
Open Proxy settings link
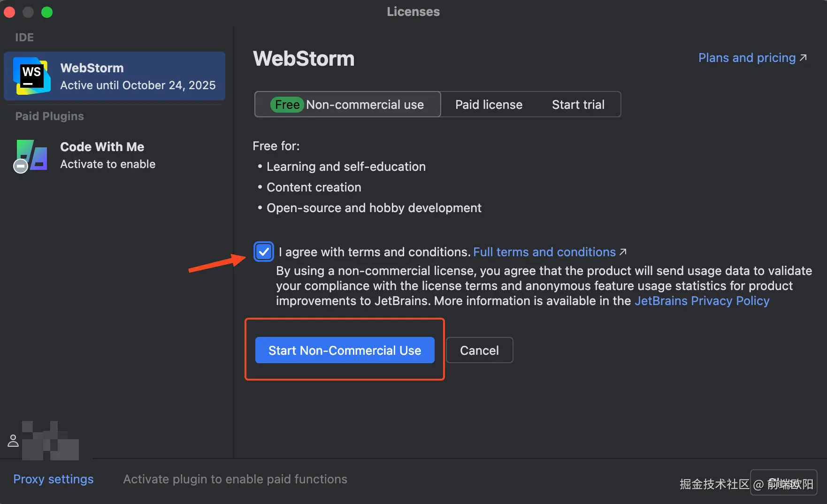[54, 479]
